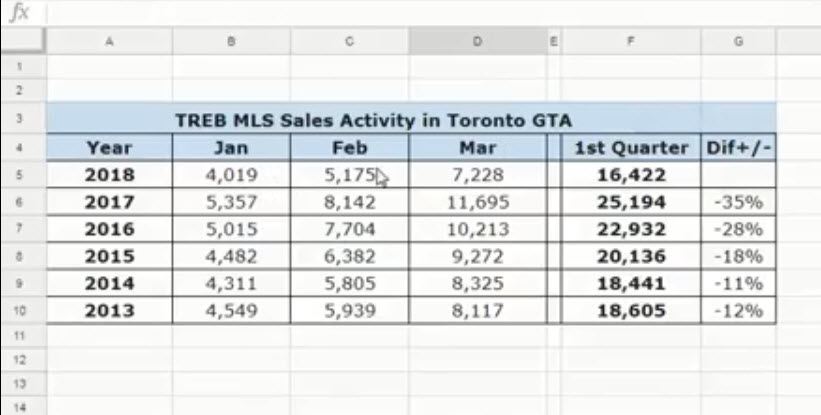Select row 10 header
Image resolution: width=821 pixels, height=415 pixels.
[x=22, y=311]
